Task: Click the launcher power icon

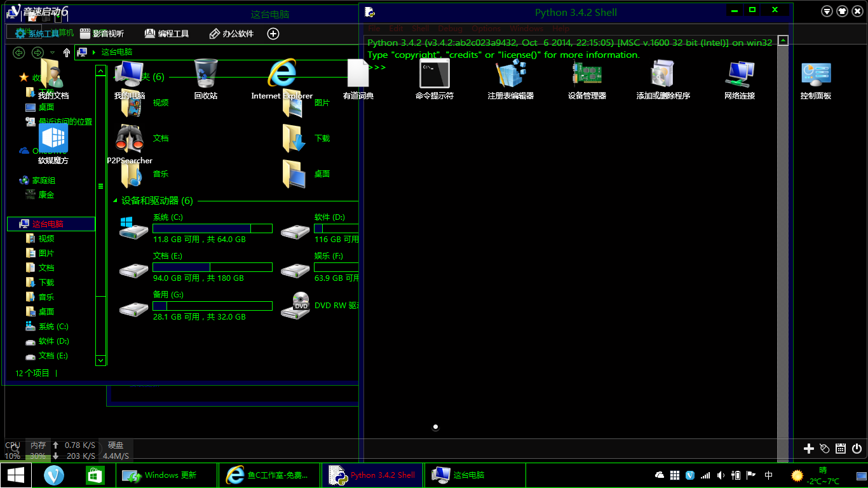Action: 857,449
